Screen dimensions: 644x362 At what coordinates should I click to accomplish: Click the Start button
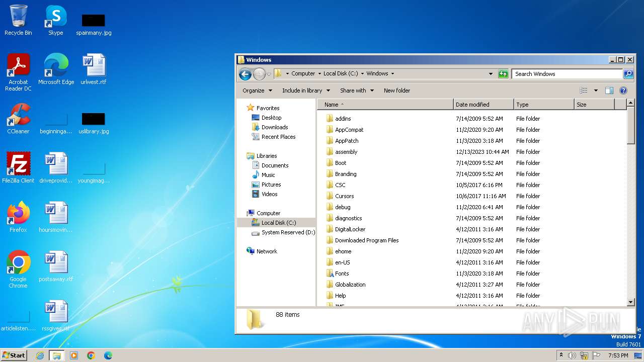coord(14,355)
